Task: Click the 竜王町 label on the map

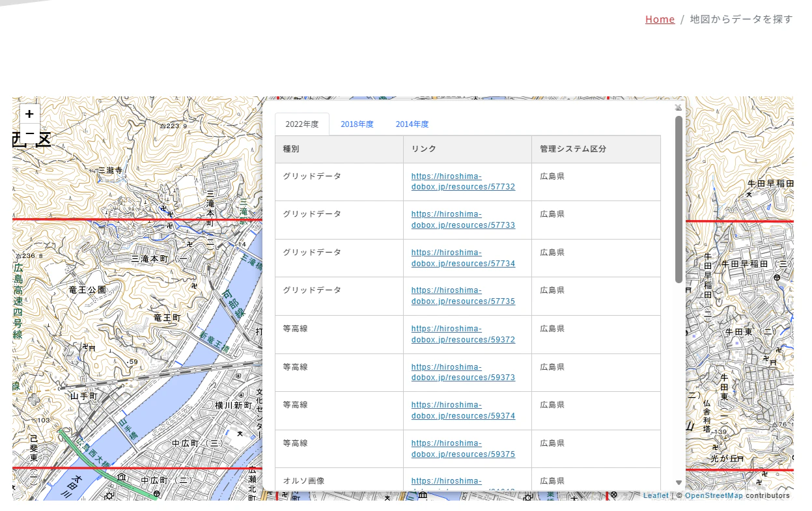Action: pos(167,318)
